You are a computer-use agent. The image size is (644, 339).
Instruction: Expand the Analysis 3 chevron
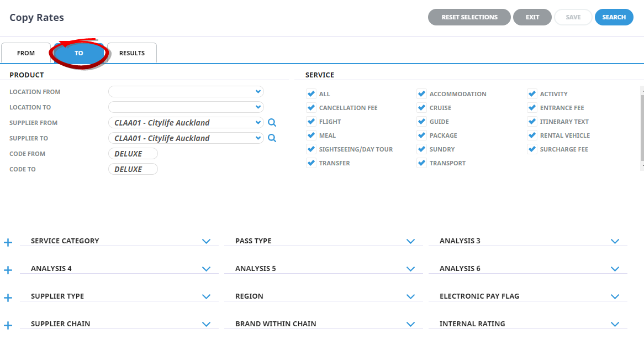pos(615,241)
